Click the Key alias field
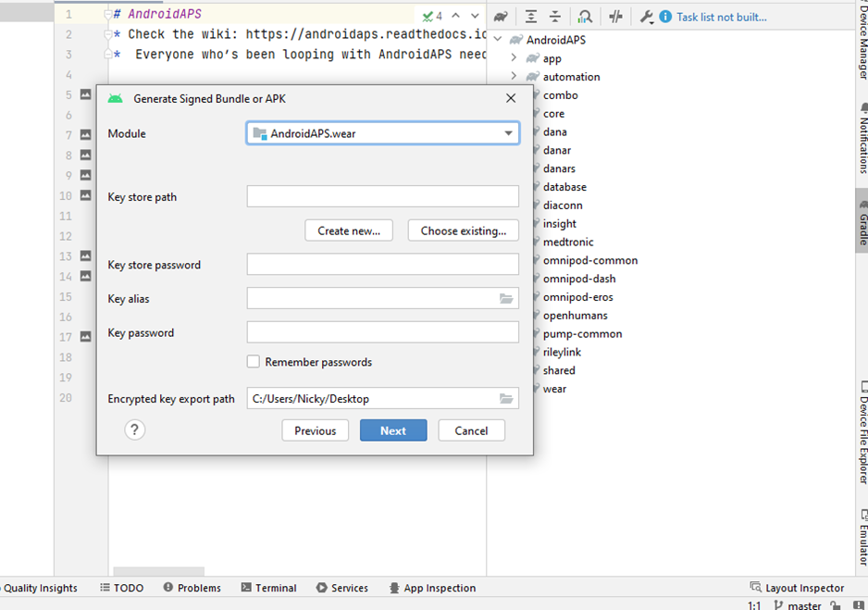This screenshot has height=610, width=868. pyautogui.click(x=382, y=299)
